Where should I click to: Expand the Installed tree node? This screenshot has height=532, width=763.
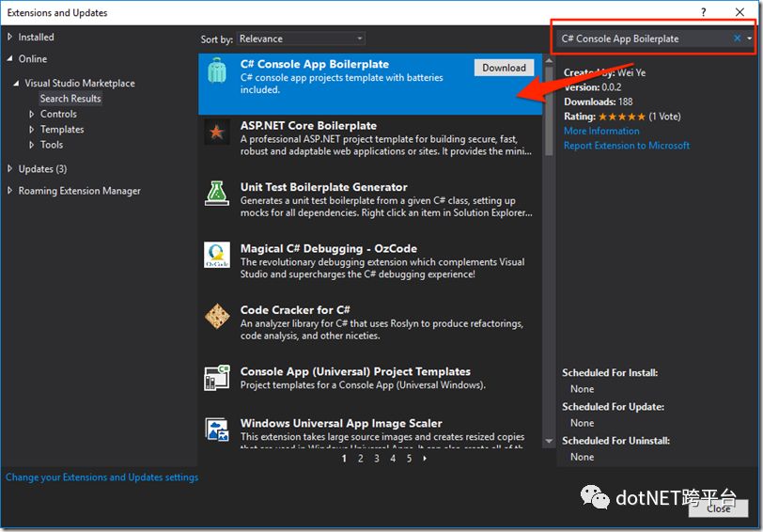tap(9, 37)
